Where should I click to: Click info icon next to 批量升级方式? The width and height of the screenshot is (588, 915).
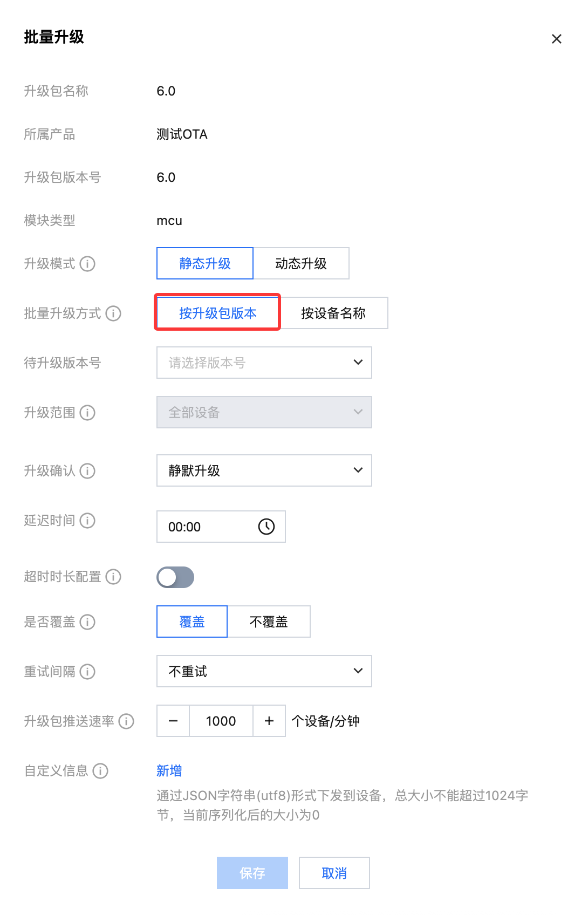(x=113, y=313)
